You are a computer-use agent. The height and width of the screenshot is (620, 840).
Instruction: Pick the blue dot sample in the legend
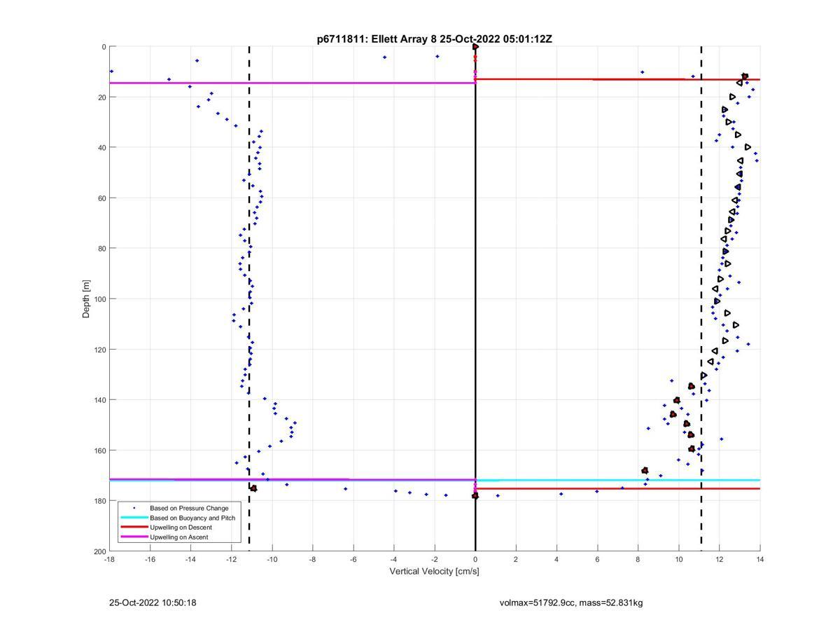[134, 508]
